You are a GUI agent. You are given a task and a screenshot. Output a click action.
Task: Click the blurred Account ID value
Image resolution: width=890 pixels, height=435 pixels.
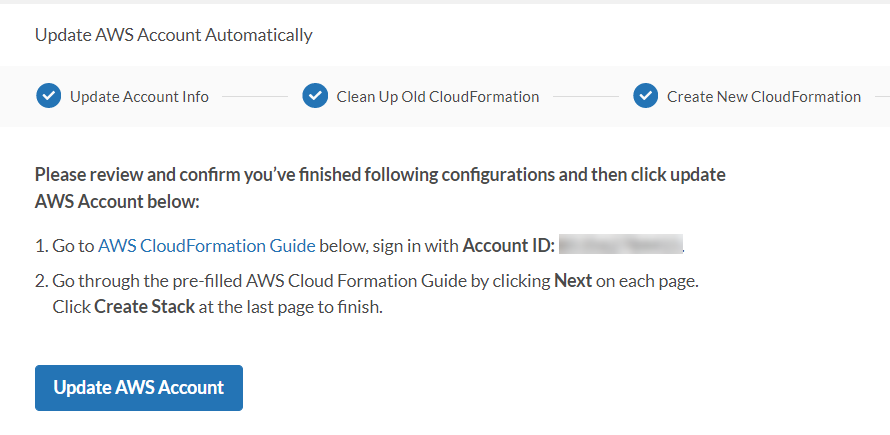620,245
